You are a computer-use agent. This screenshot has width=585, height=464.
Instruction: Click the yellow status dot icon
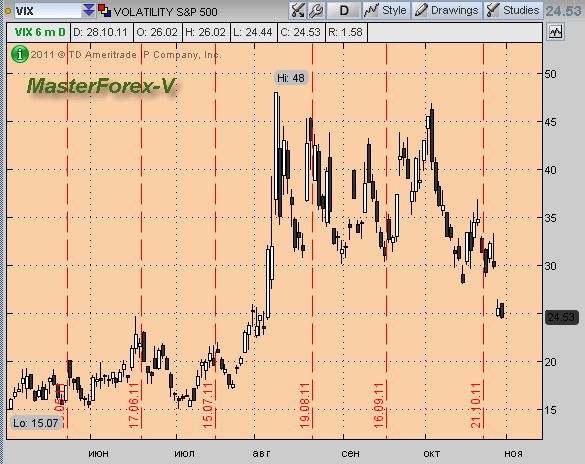[x=7, y=11]
